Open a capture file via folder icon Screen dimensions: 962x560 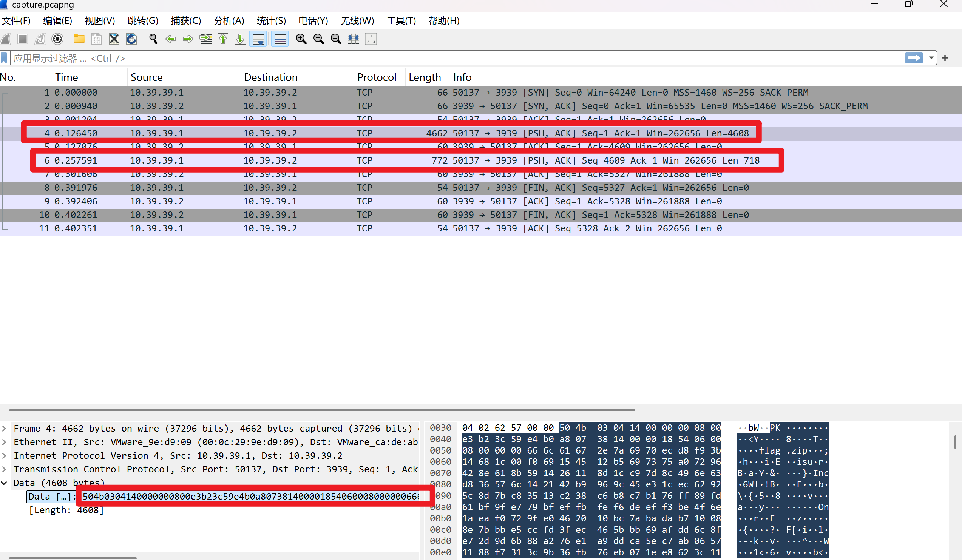click(x=79, y=39)
